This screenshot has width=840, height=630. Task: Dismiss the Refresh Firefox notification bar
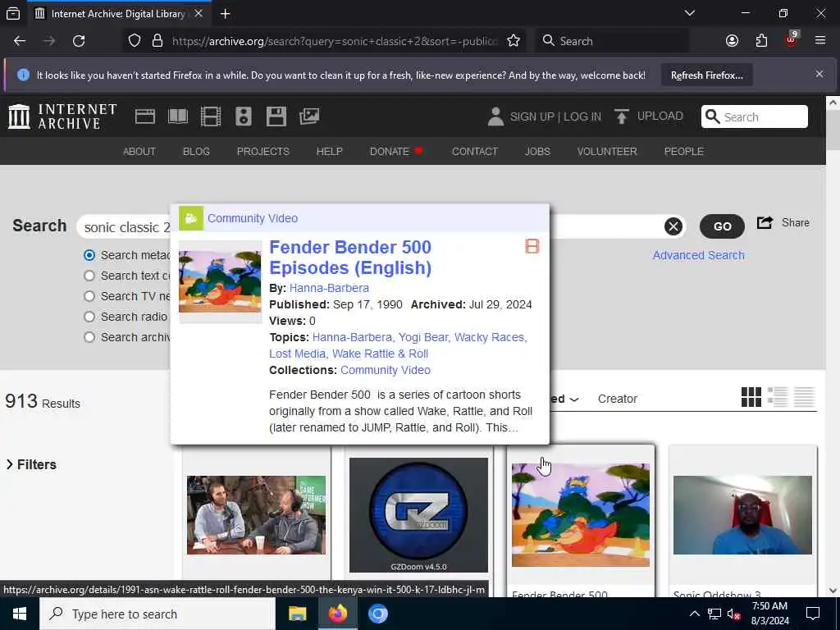pyautogui.click(x=819, y=74)
